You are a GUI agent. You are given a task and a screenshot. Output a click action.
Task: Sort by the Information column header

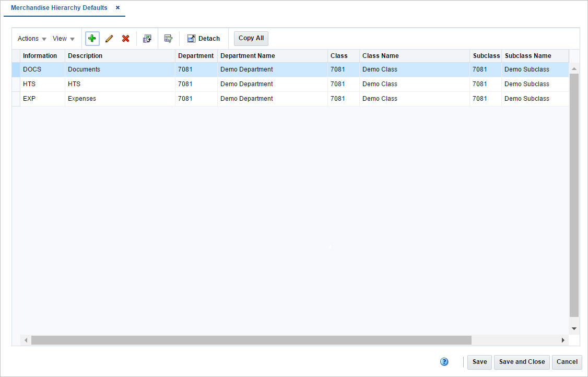(42, 56)
